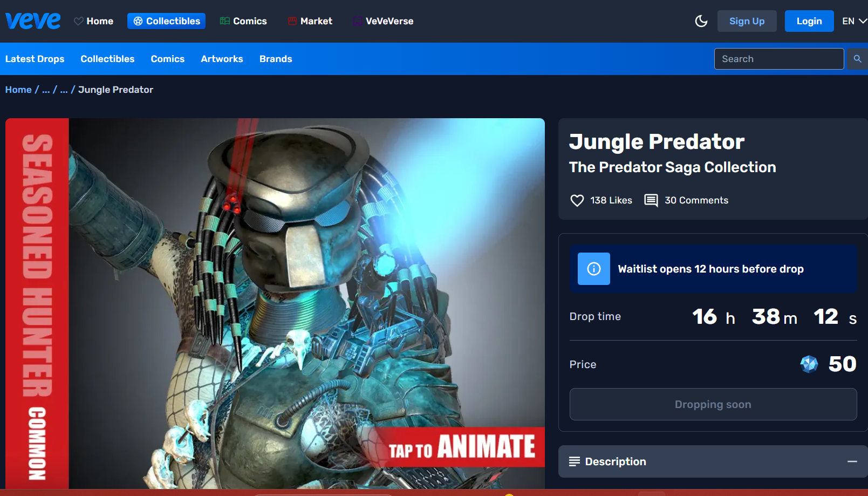The height and width of the screenshot is (496, 868).
Task: Like Jungle Predator with heart icon
Action: (577, 201)
